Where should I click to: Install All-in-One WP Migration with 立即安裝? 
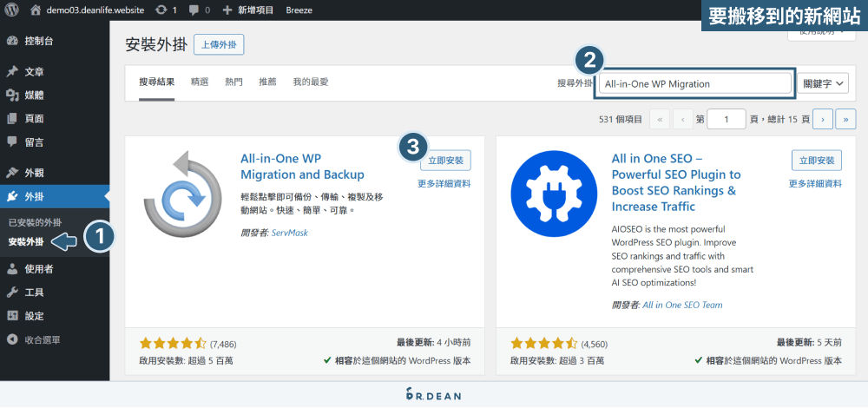click(445, 160)
